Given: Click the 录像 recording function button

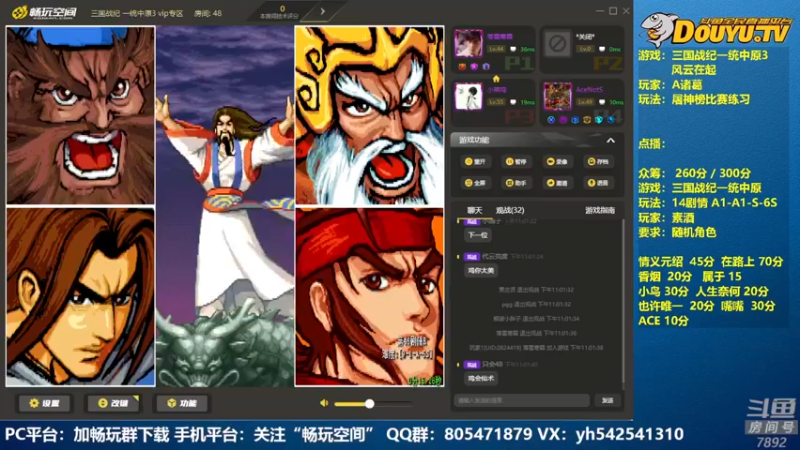Looking at the screenshot, I should [x=557, y=161].
